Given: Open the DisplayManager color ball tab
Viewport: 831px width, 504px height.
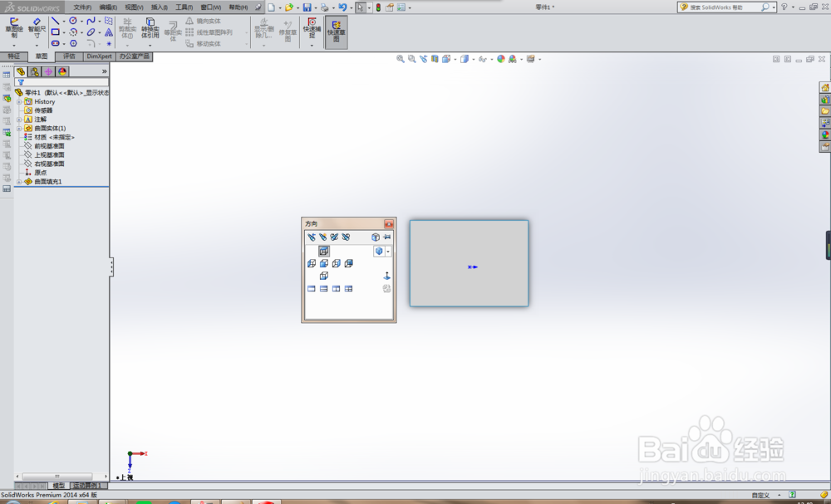Looking at the screenshot, I should point(62,71).
